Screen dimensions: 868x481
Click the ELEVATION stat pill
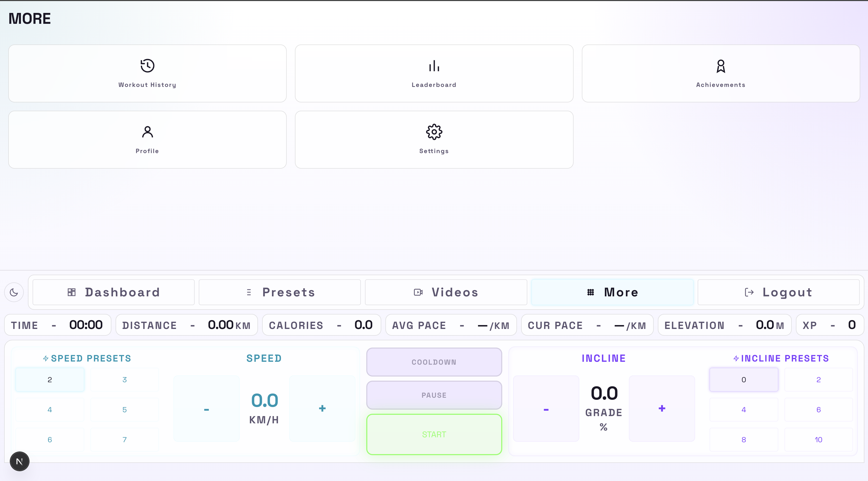pyautogui.click(x=725, y=325)
